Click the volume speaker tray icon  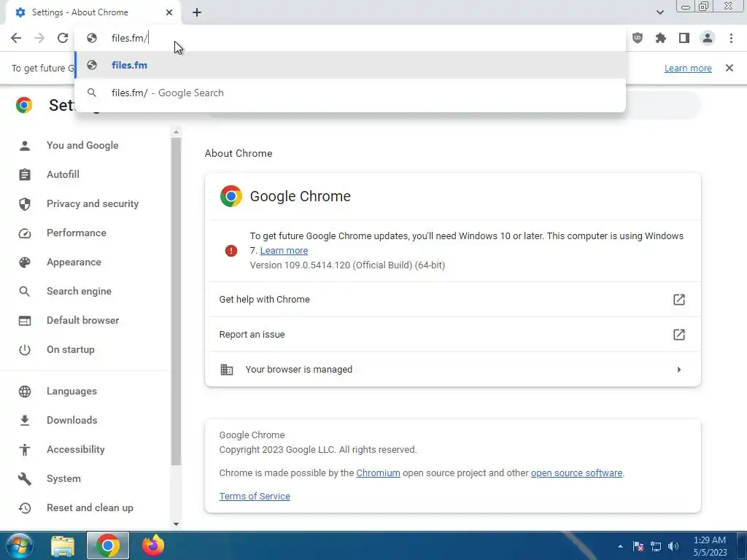pyautogui.click(x=673, y=546)
